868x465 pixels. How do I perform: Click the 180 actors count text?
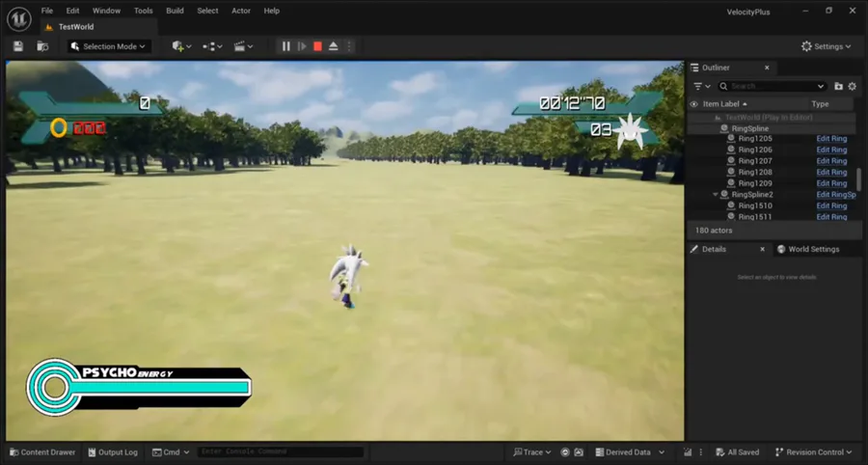[714, 231]
